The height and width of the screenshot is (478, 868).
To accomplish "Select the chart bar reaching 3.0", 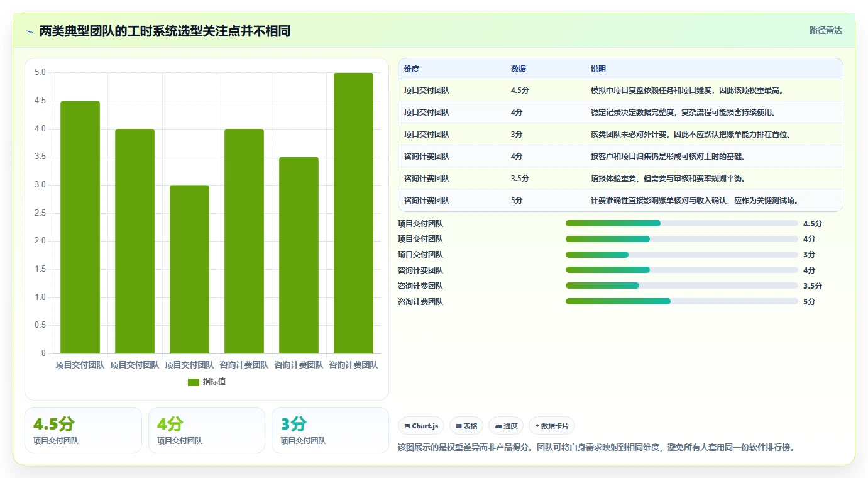I will tap(189, 269).
